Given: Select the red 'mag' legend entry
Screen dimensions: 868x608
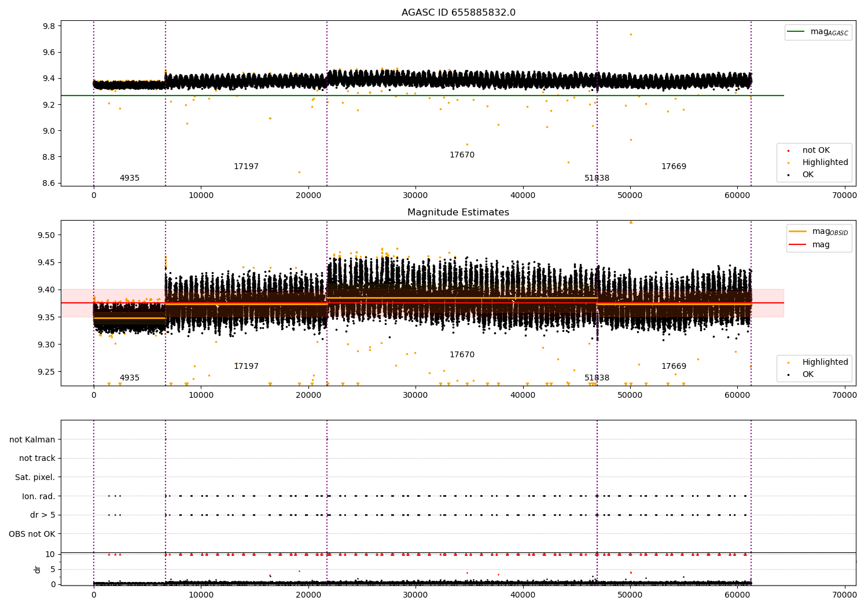Looking at the screenshot, I should pyautogui.click(x=810, y=245).
